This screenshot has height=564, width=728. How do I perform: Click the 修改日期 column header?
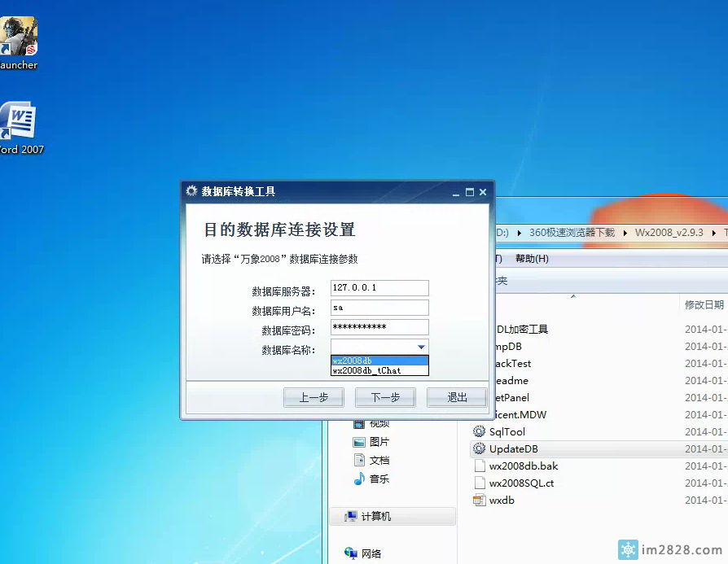coord(703,304)
